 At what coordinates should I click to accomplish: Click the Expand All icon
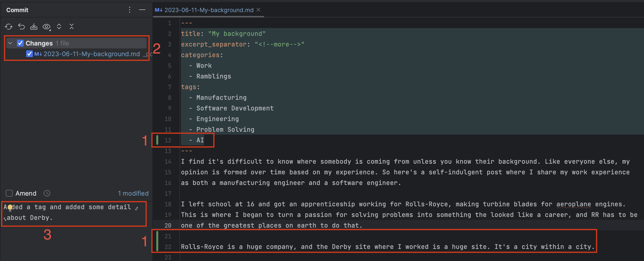(x=59, y=27)
